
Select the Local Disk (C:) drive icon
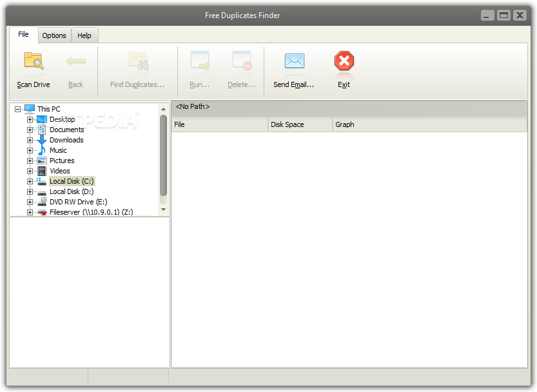coord(42,181)
